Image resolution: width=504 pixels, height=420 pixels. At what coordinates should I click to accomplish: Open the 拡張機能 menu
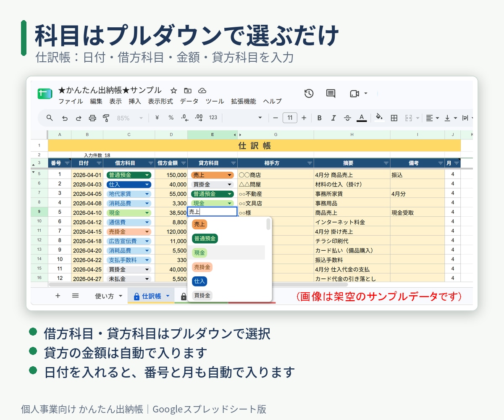pyautogui.click(x=243, y=101)
